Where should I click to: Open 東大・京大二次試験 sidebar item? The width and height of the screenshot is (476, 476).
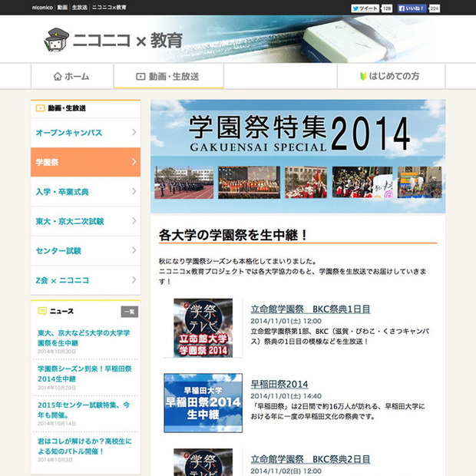tap(86, 221)
